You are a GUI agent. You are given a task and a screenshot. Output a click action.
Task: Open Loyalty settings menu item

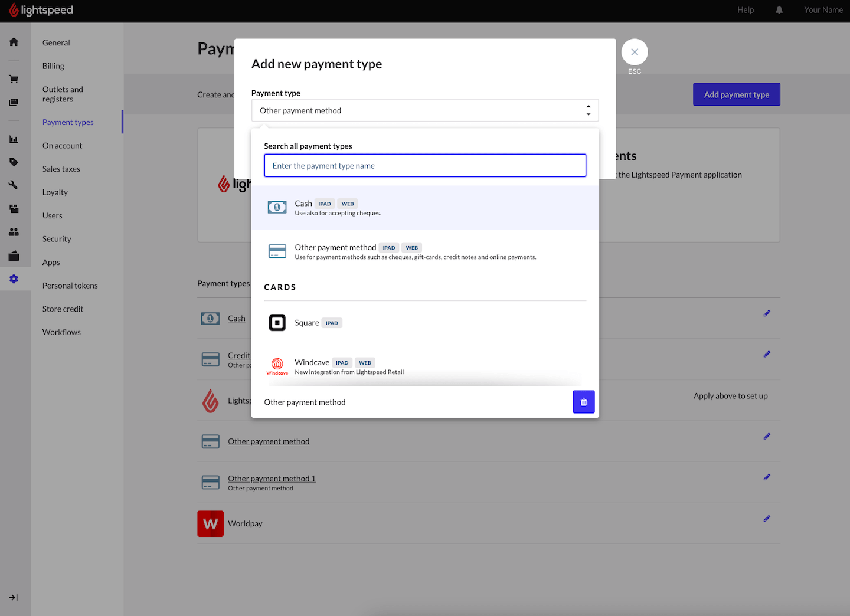[55, 192]
